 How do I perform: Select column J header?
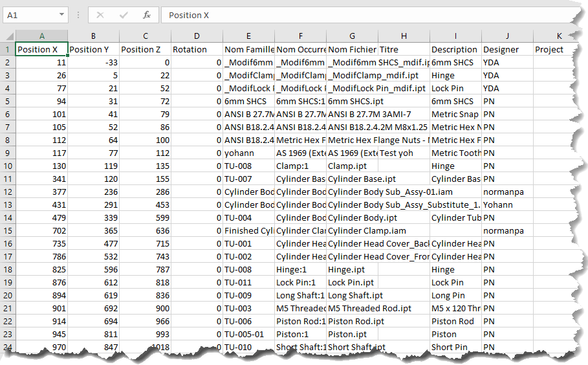pyautogui.click(x=507, y=36)
